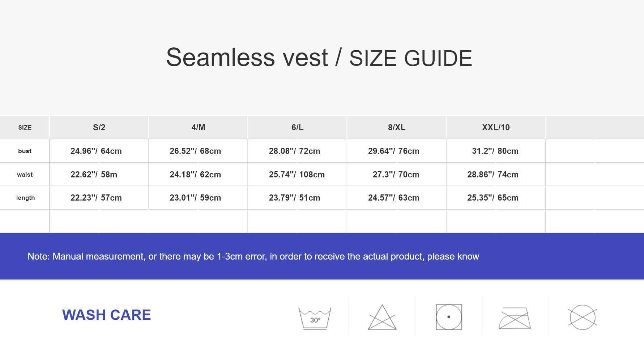Click the SIZE header cell
Screen dimensions: 644x349
click(25, 127)
